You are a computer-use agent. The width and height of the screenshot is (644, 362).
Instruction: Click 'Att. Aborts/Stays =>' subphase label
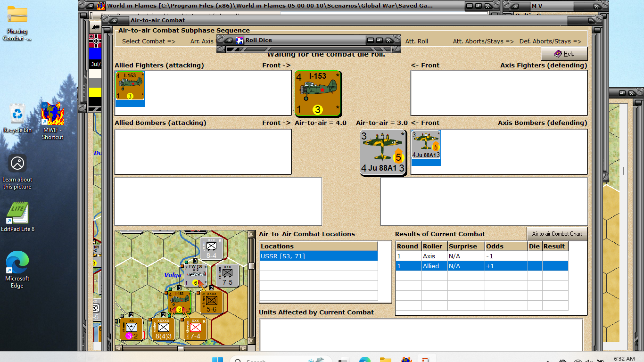[483, 41]
